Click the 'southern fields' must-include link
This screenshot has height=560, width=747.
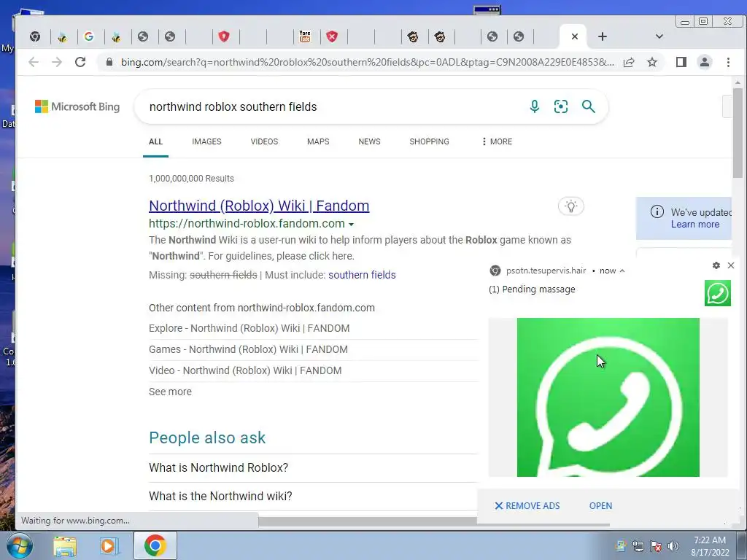click(x=362, y=275)
